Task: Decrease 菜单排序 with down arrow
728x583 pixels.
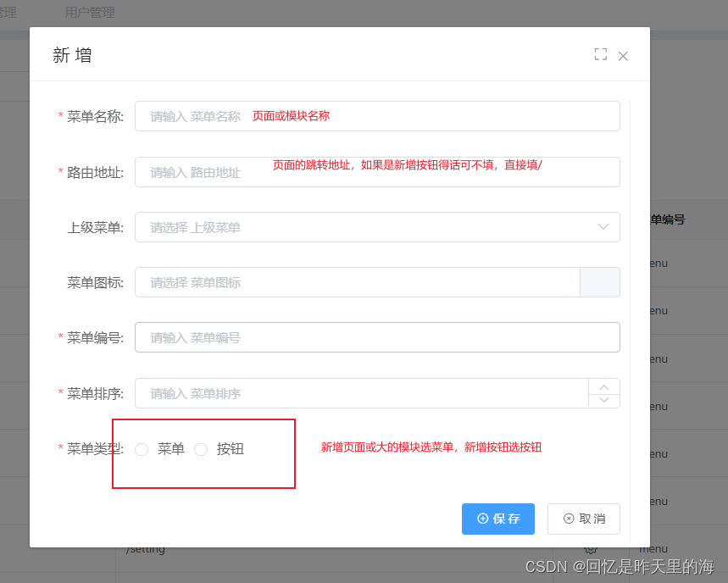Action: pyautogui.click(x=604, y=400)
